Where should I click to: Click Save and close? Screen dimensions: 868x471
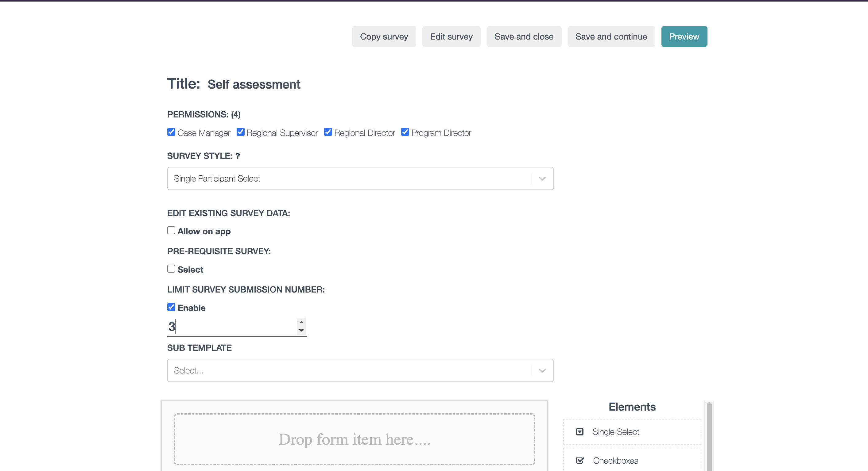click(524, 36)
